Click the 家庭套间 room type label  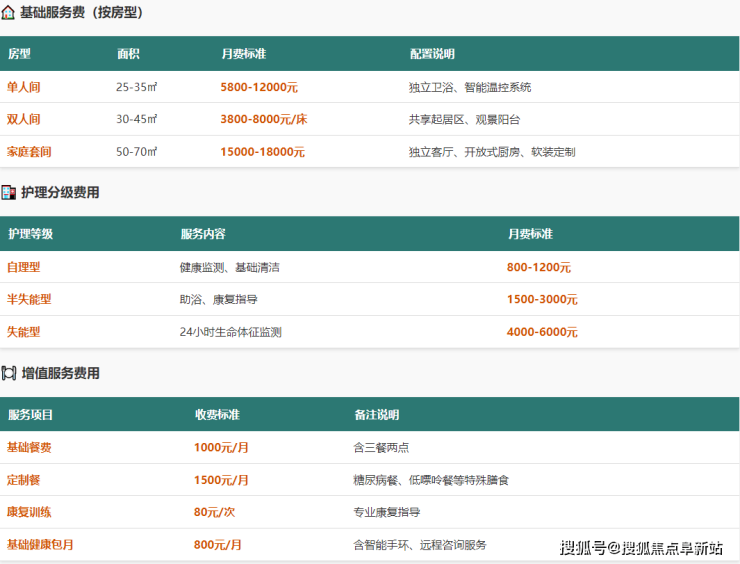point(29,152)
